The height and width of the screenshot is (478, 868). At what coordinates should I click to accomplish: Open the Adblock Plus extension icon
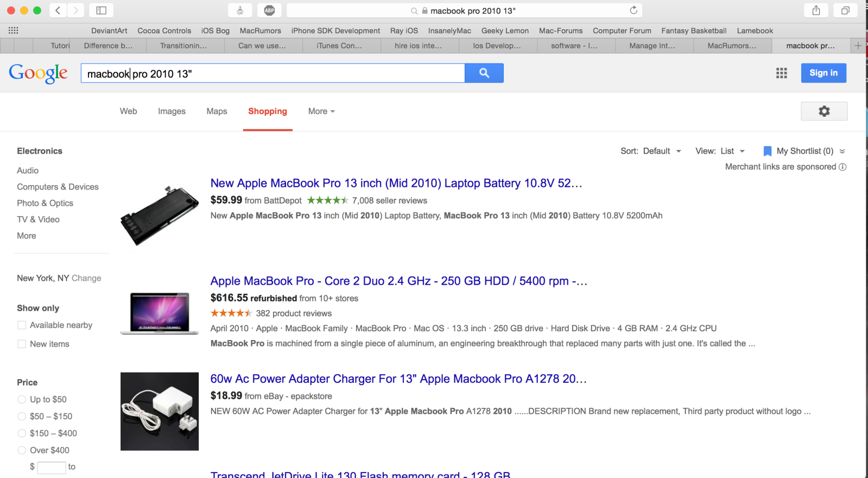[269, 10]
